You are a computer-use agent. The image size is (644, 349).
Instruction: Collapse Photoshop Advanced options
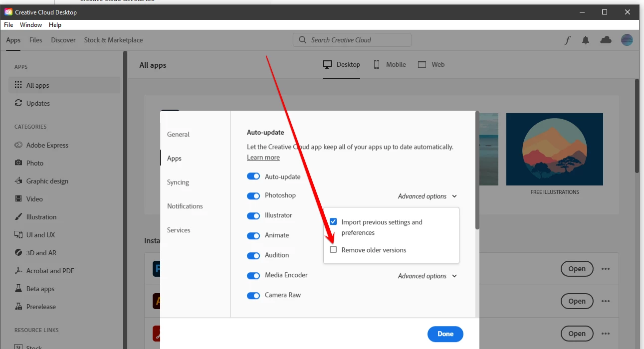(427, 196)
